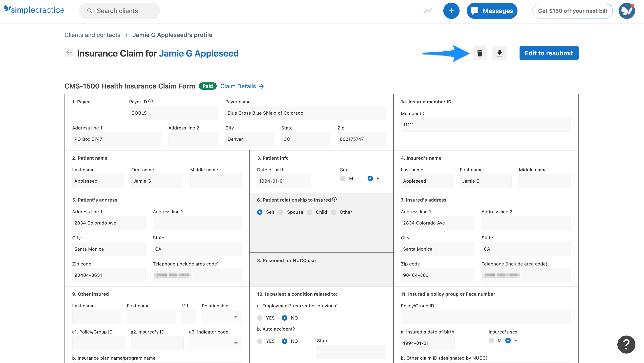
Task: Open Clients and contacts breadcrumb
Action: tap(92, 35)
